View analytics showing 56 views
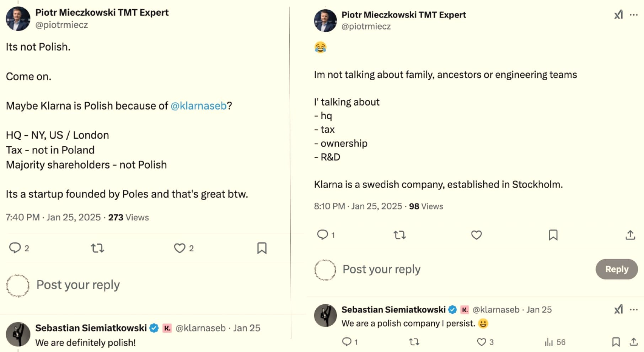 [x=554, y=342]
